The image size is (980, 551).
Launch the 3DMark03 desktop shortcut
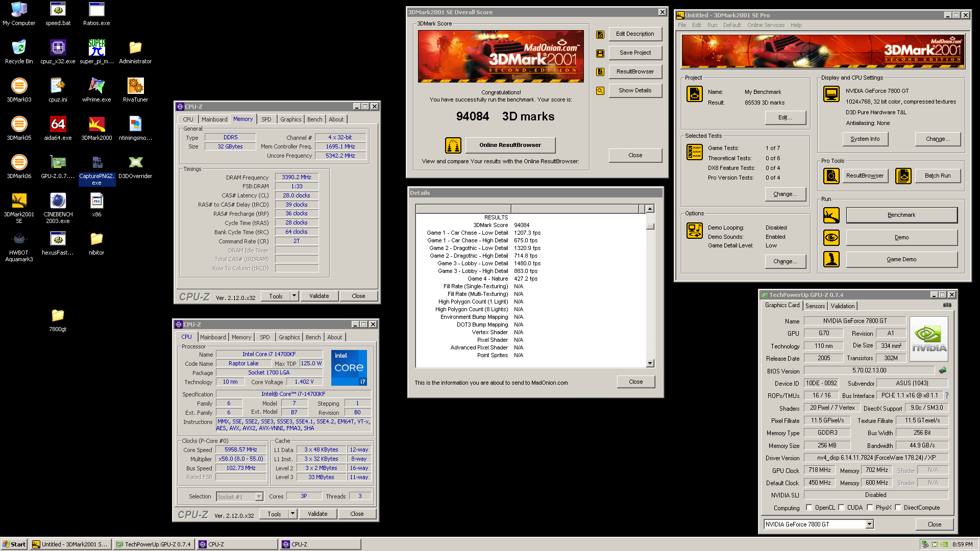pyautogui.click(x=19, y=90)
